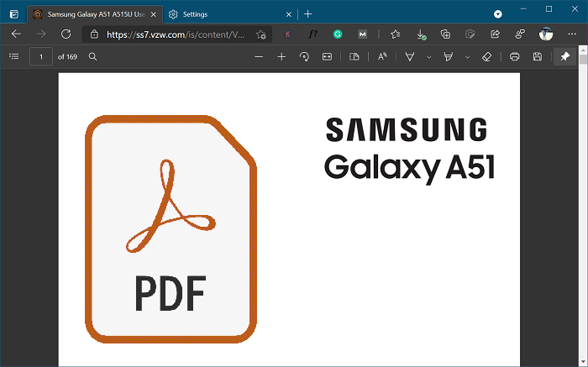Expand Draw tool options dropdown

[429, 57]
